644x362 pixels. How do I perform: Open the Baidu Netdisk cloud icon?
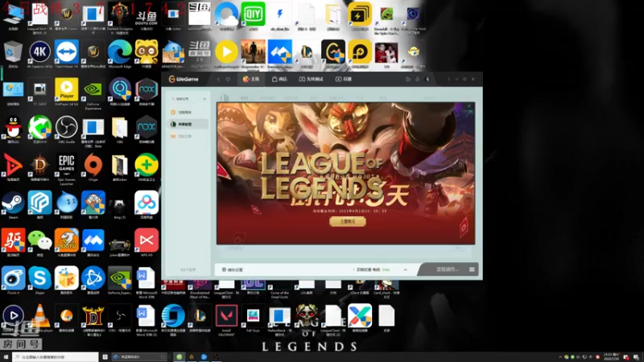[x=147, y=204]
